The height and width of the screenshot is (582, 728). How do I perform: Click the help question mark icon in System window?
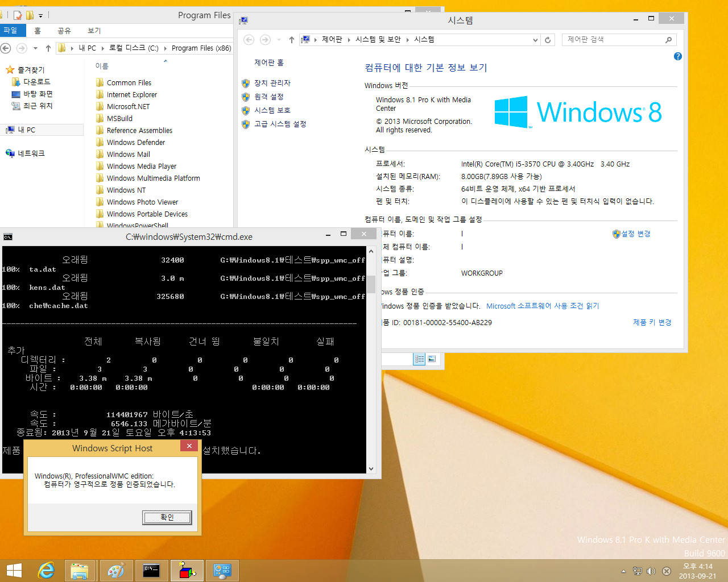tap(678, 56)
